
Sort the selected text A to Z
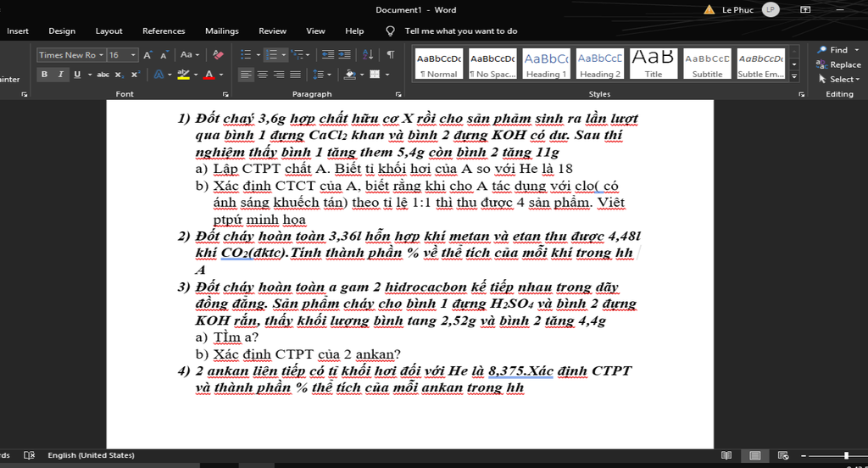coord(368,55)
